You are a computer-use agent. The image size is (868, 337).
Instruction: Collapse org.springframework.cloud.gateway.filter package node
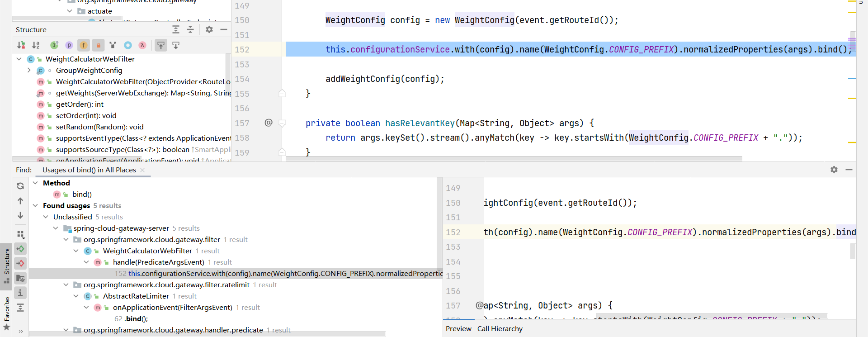click(x=66, y=239)
